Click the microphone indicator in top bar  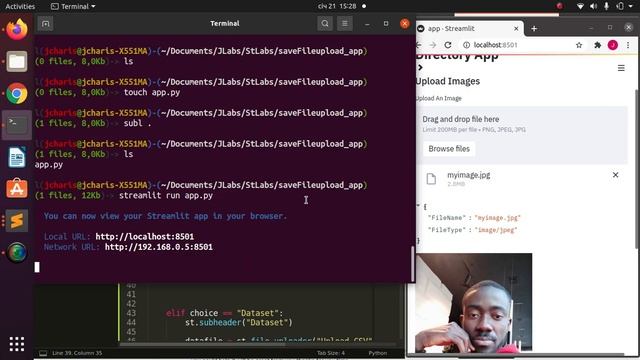pyautogui.click(x=607, y=6)
